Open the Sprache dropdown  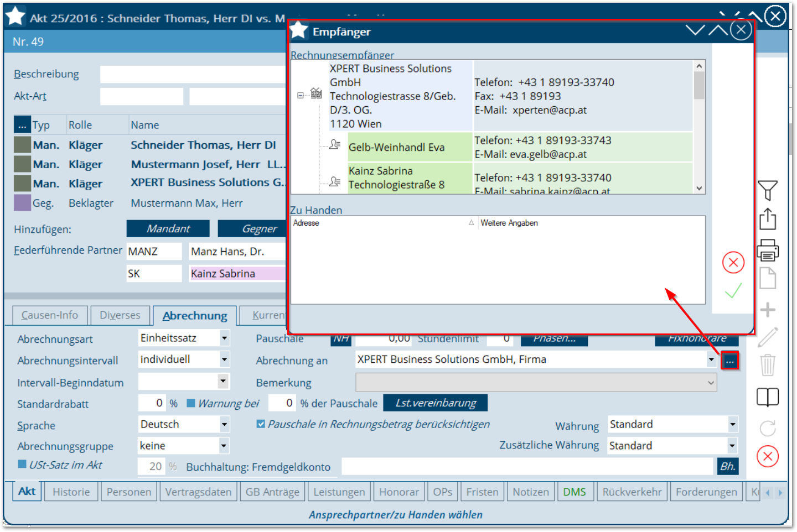coord(224,425)
